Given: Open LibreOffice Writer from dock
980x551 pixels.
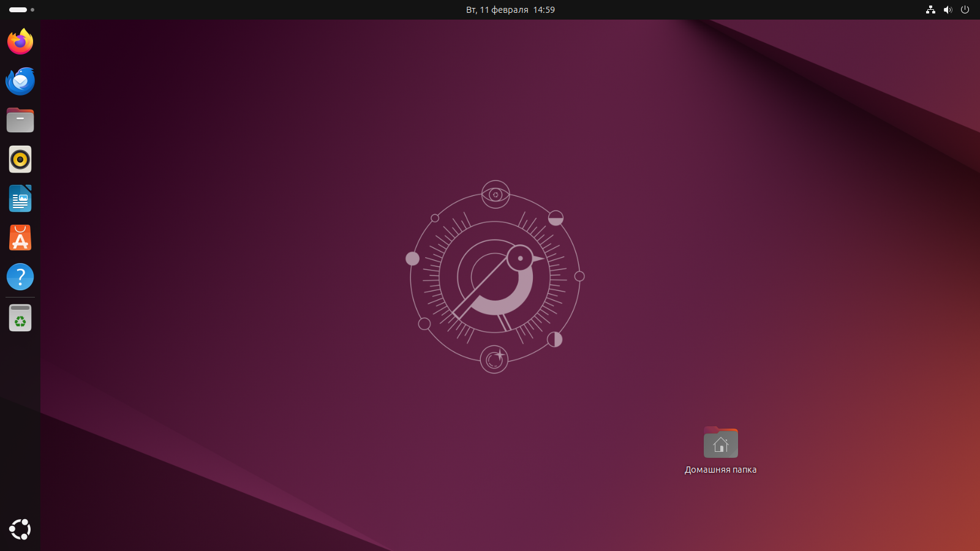Looking at the screenshot, I should tap(20, 198).
